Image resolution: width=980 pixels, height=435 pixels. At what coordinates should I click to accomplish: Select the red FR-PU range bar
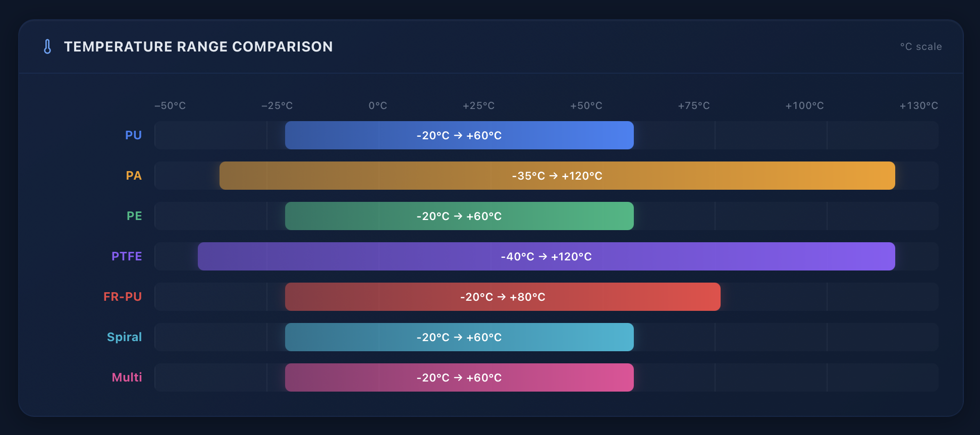click(503, 297)
